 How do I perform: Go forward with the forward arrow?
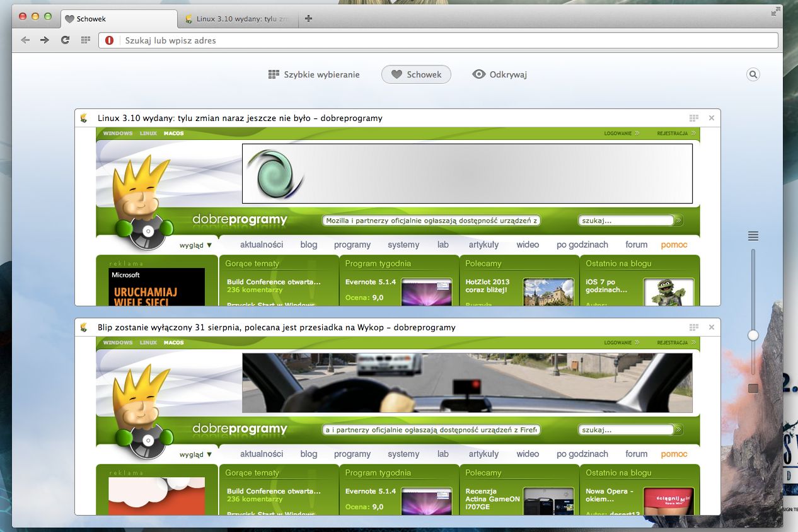pyautogui.click(x=45, y=40)
